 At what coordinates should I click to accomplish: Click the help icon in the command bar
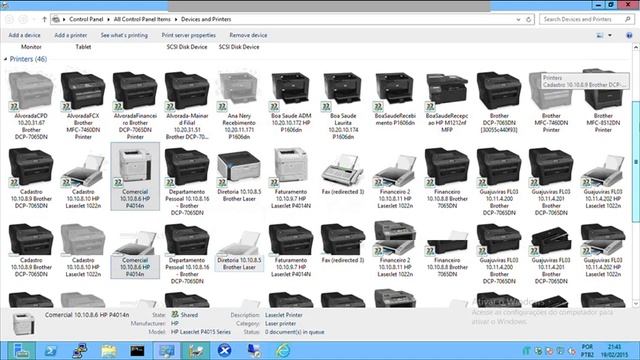coord(629,36)
